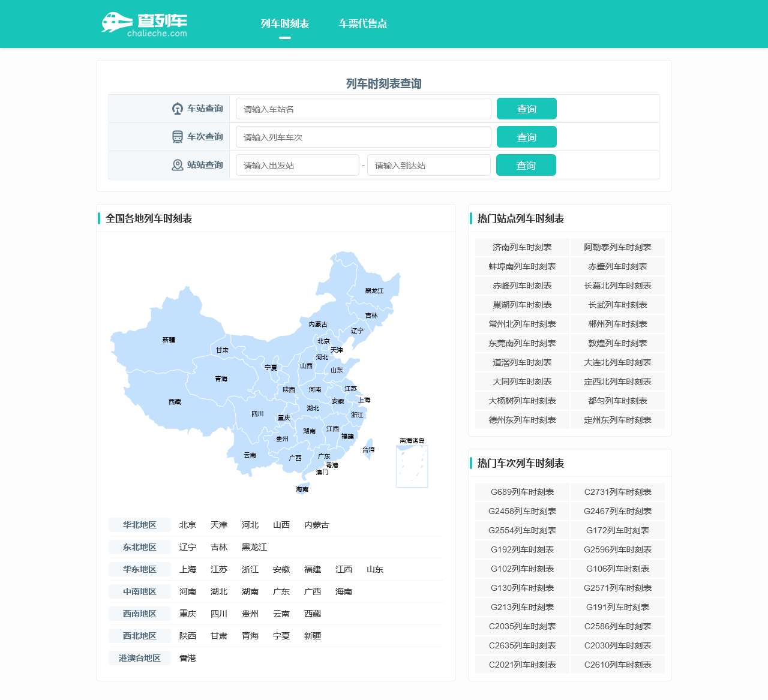Select 西藏 on the China map
The height and width of the screenshot is (700, 768).
[175, 401]
